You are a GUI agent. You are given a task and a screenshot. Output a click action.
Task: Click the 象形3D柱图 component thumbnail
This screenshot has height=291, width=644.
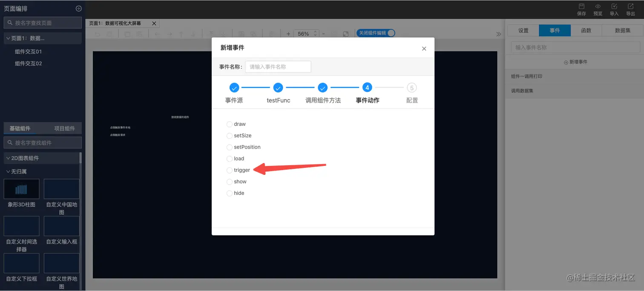[x=21, y=189]
